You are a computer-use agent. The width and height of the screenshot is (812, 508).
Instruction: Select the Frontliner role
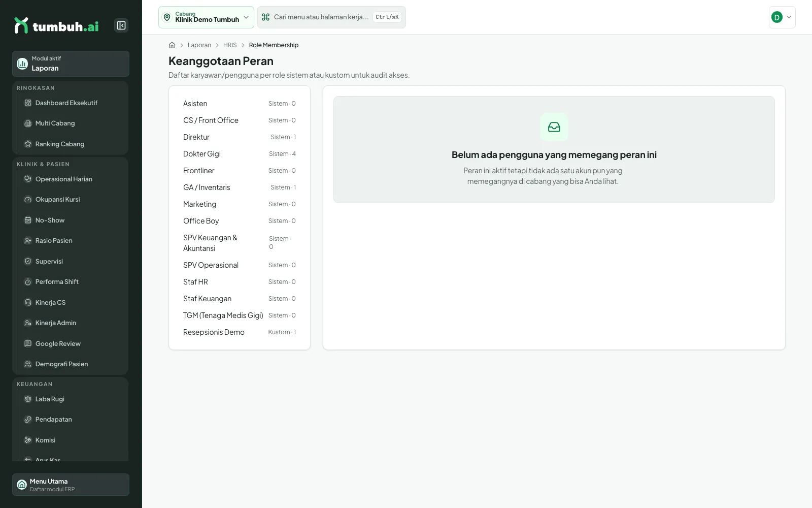(240, 171)
